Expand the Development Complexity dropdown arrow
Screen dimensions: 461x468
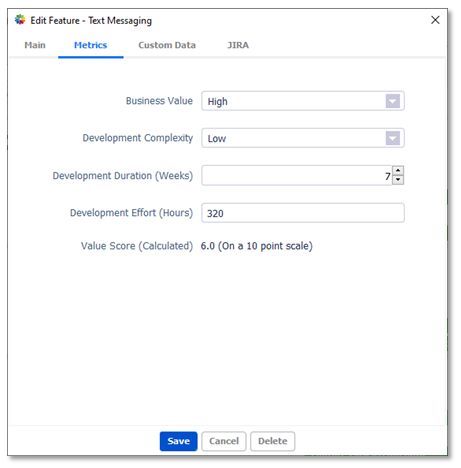tap(392, 138)
